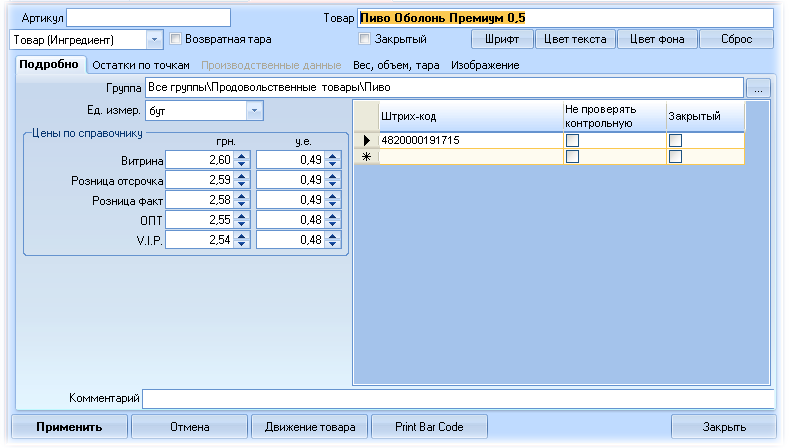The image size is (789, 448).
Task: Open Движение товара report
Action: pyautogui.click(x=309, y=427)
